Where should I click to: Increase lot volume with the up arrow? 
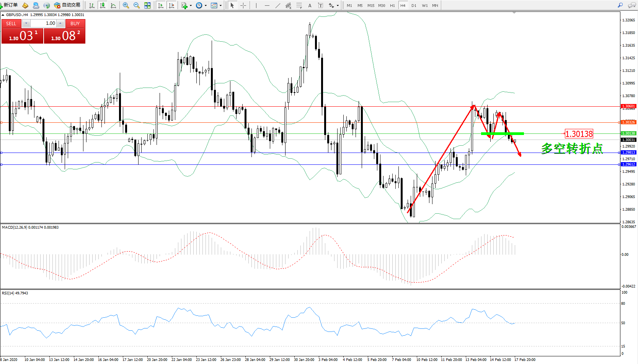click(x=60, y=23)
